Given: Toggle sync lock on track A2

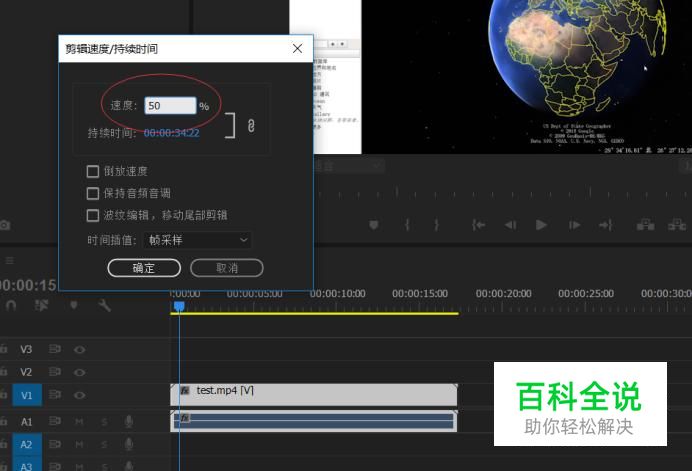Looking at the screenshot, I should tap(55, 444).
